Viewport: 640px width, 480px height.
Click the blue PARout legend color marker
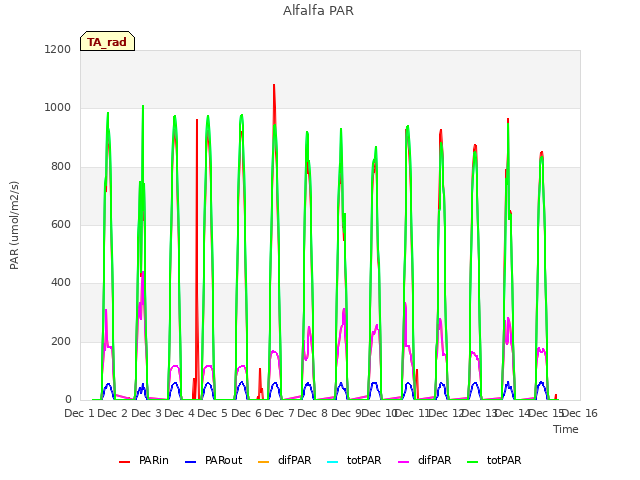click(191, 461)
